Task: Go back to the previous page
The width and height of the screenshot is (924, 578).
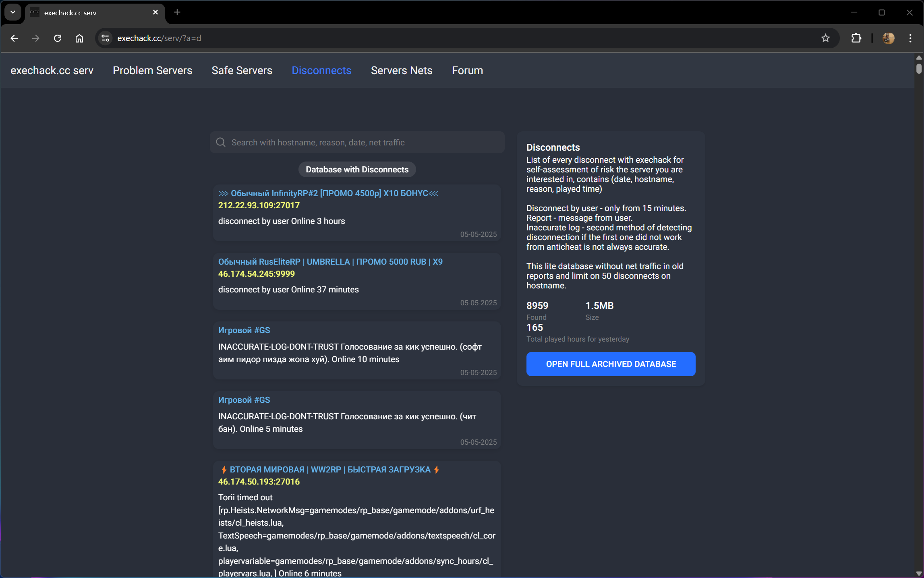Action: coord(14,38)
